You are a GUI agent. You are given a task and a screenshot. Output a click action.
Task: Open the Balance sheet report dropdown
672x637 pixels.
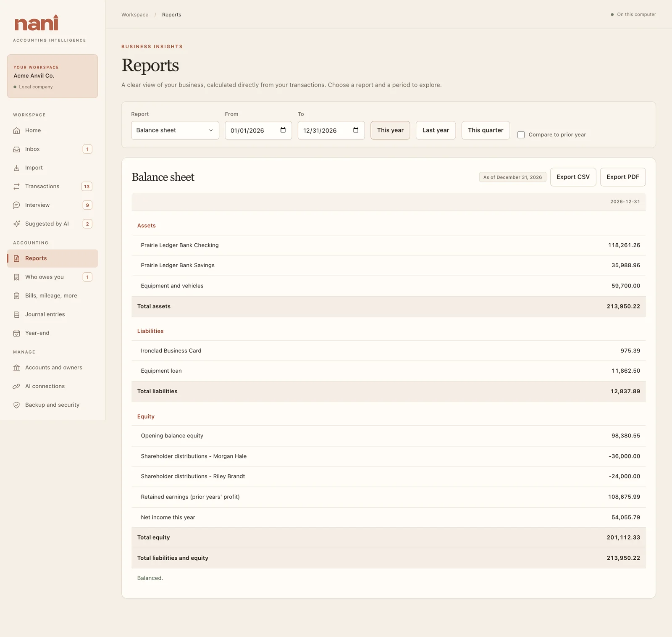175,130
